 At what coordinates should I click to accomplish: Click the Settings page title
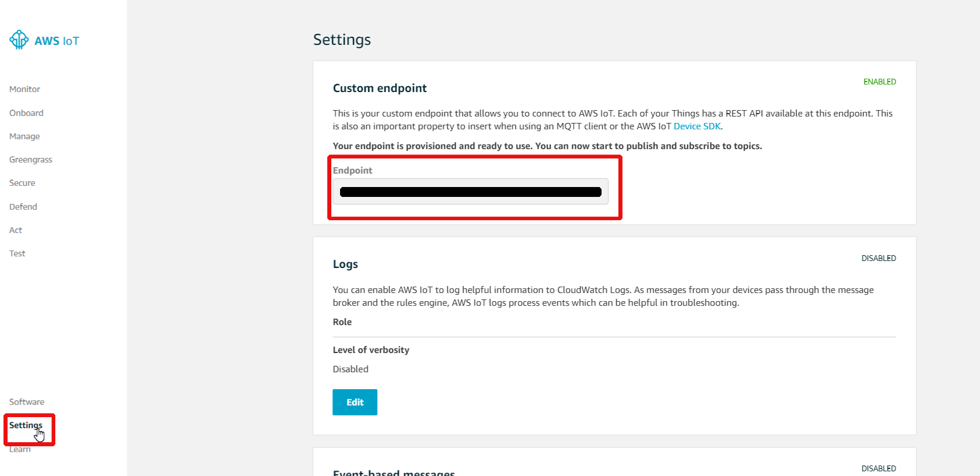point(342,40)
